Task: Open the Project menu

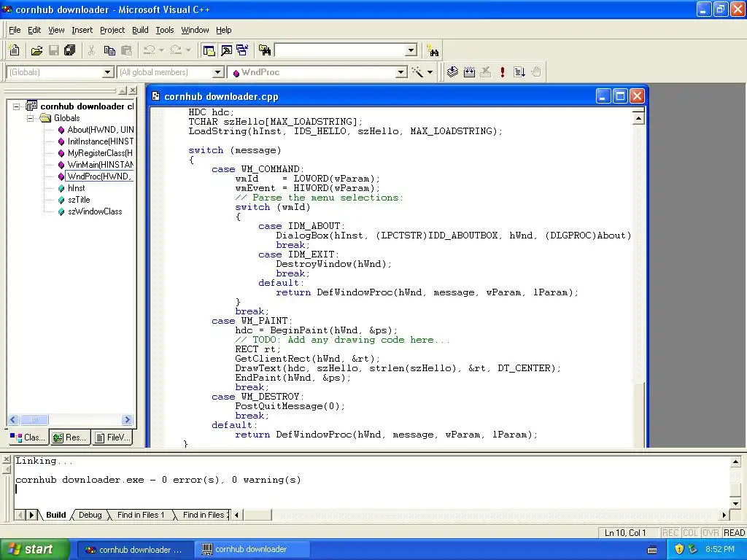Action: tap(112, 30)
